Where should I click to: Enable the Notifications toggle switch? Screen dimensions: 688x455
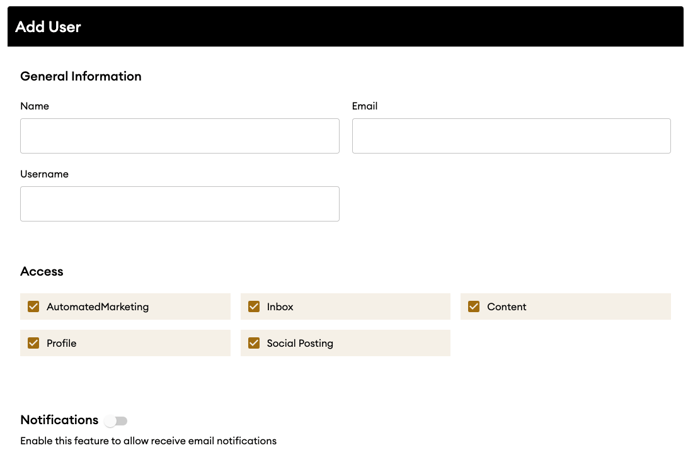pyautogui.click(x=116, y=421)
